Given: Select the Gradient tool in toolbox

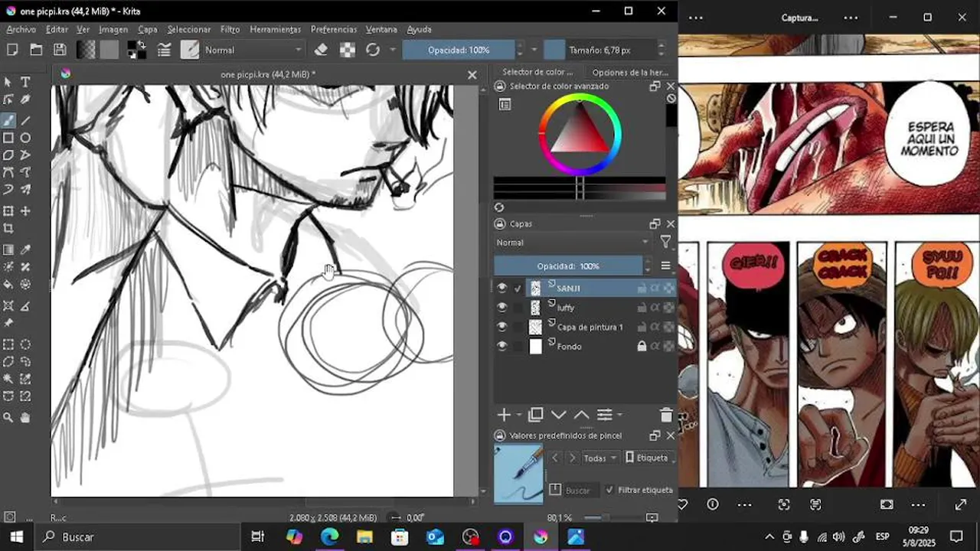Looking at the screenshot, I should (8, 249).
